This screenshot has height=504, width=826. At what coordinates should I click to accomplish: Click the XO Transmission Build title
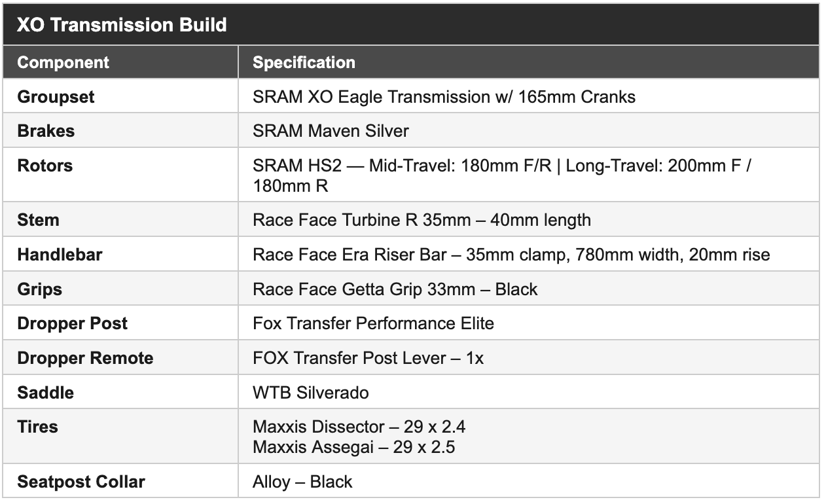coord(122,25)
